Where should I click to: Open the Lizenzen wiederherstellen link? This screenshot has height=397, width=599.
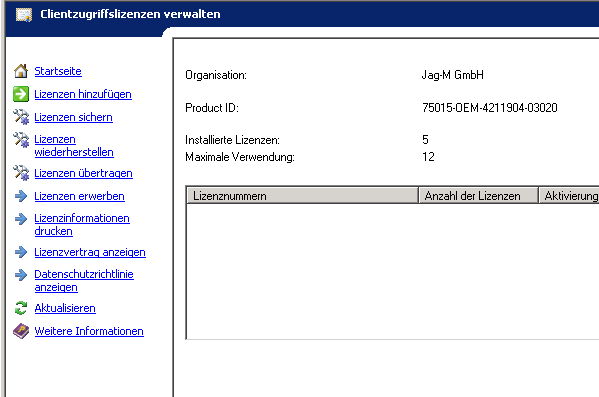pyautogui.click(x=74, y=146)
